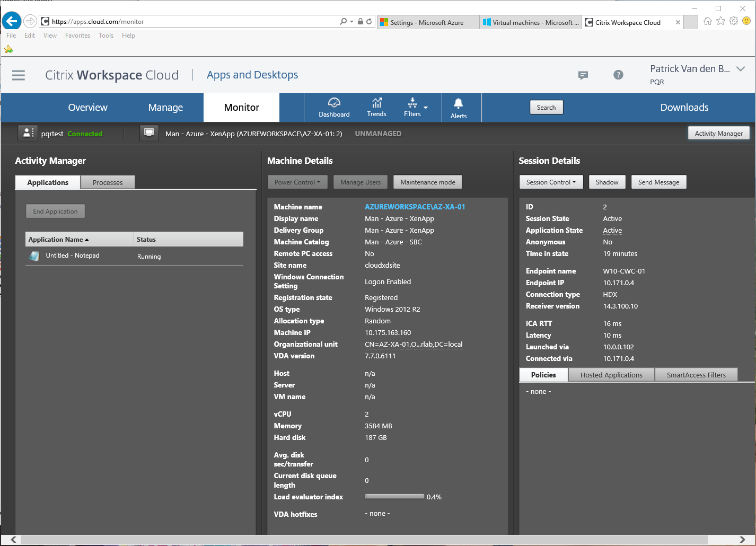Open the Downloads section

point(684,108)
